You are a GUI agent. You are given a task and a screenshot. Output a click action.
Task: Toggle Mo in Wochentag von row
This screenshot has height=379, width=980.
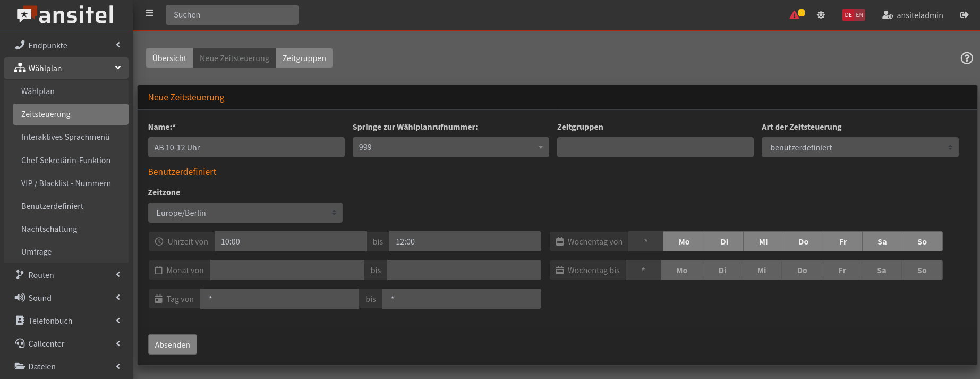(684, 242)
